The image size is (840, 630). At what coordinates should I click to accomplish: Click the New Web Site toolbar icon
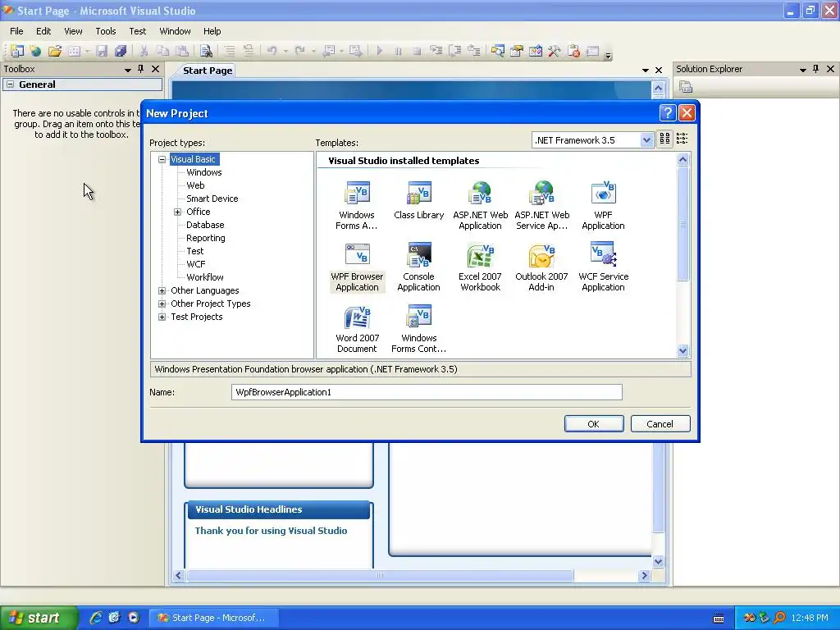click(35, 51)
